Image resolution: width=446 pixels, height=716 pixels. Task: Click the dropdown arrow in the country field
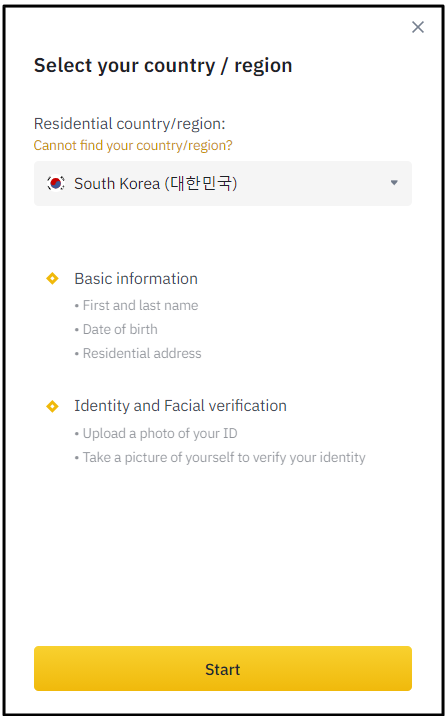pos(394,183)
